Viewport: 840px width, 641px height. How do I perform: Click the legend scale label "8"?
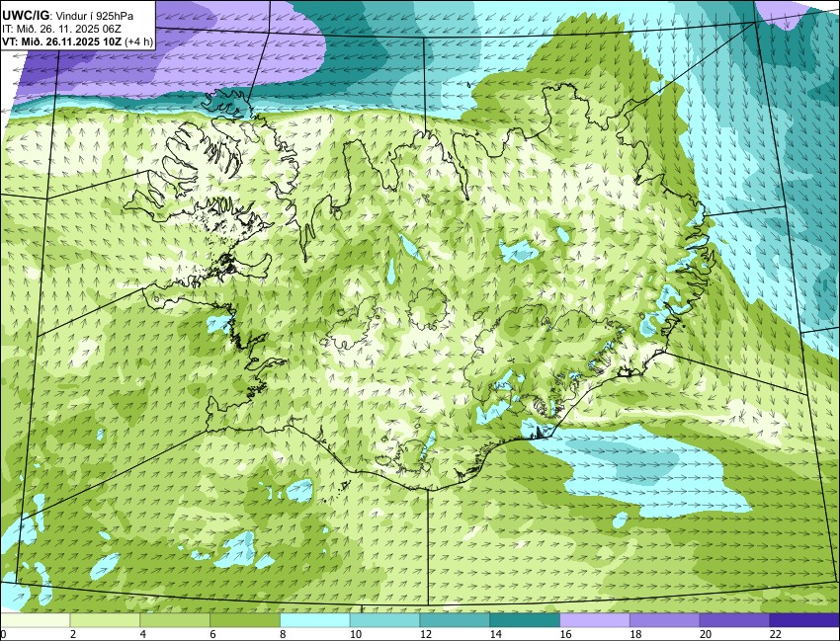pos(283,634)
